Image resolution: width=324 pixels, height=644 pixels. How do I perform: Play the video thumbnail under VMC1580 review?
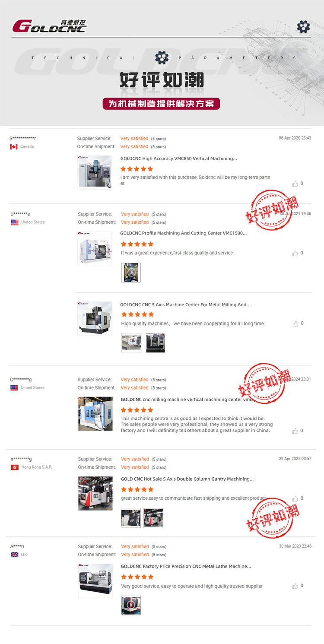pyautogui.click(x=131, y=273)
